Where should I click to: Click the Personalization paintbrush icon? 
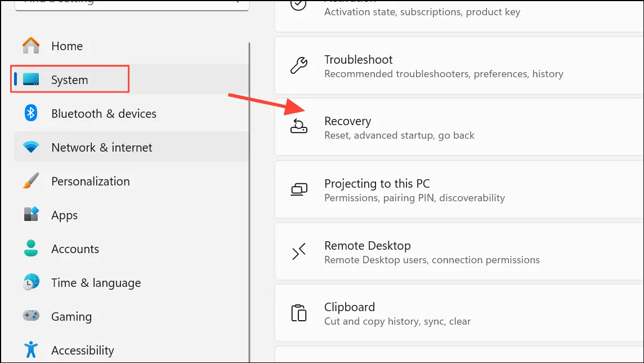[31, 180]
